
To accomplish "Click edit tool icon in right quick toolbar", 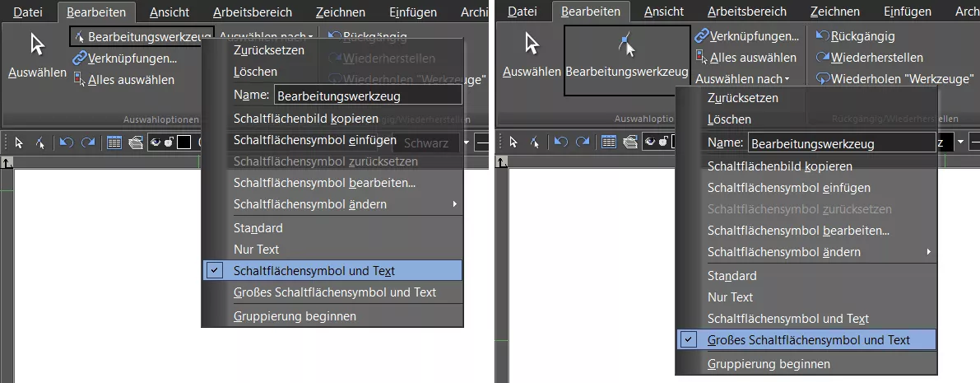I will click(x=534, y=142).
